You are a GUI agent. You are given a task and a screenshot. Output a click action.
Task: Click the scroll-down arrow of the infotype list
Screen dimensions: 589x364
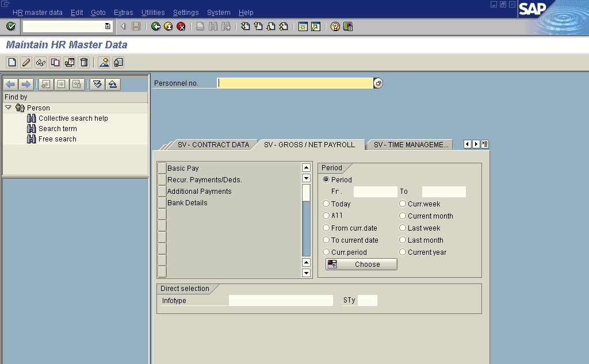click(x=305, y=273)
